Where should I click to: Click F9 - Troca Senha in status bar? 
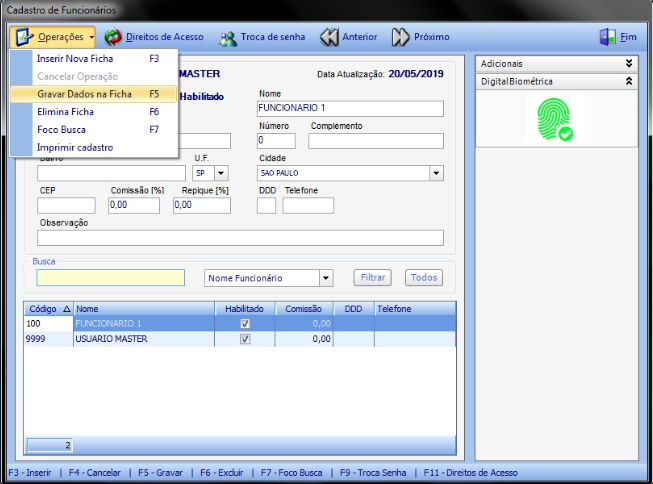point(373,473)
